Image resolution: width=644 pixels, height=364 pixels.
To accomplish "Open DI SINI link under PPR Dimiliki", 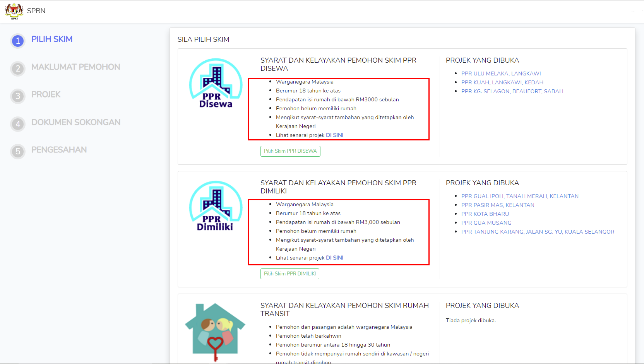I will click(x=334, y=258).
